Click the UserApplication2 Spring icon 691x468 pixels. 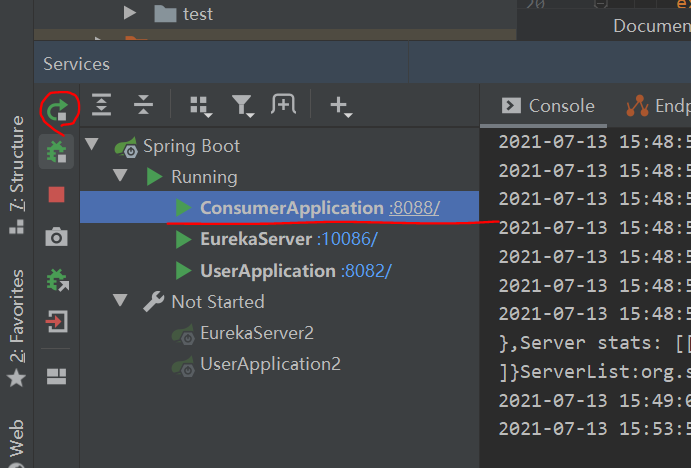183,365
